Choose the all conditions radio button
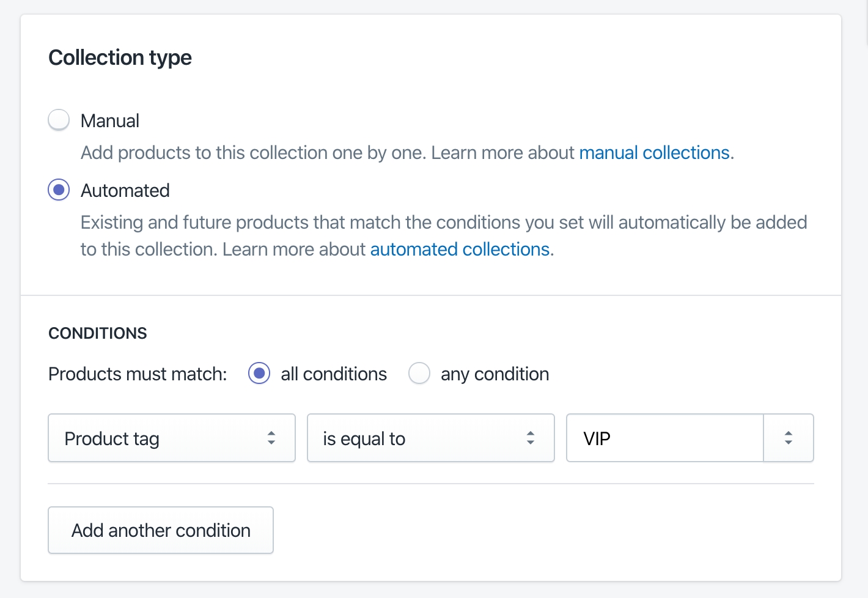 pos(259,373)
